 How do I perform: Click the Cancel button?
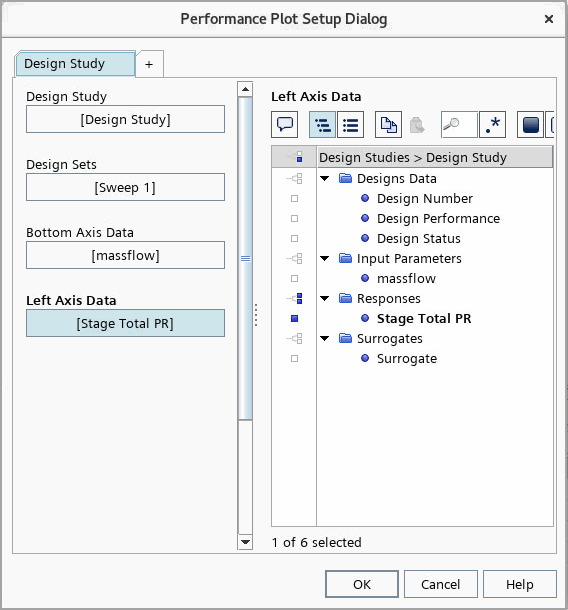click(x=441, y=584)
